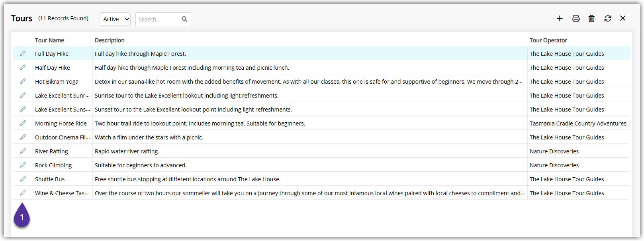
Task: Click the plus icon to add a tour
Action: point(560,18)
